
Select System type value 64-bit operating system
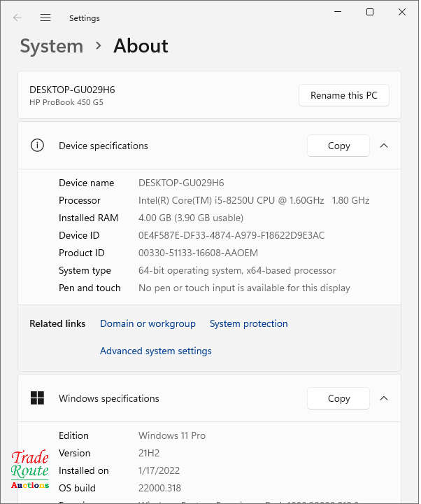coord(237,271)
